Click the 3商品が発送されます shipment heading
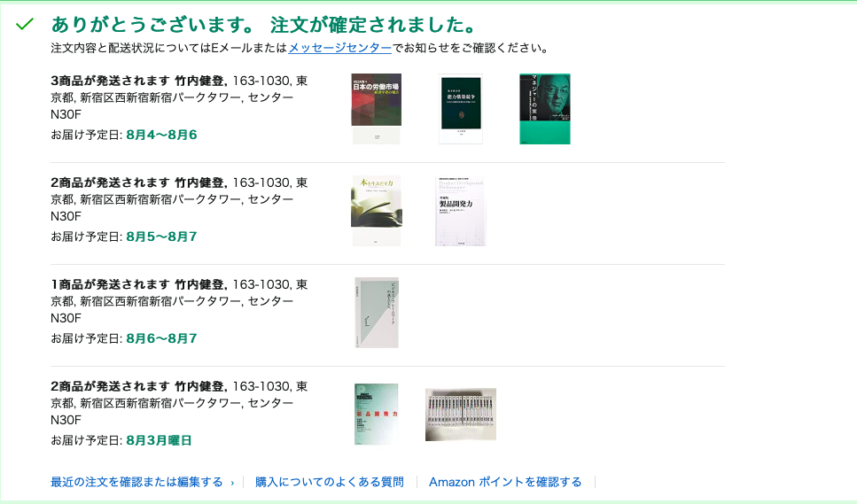 tap(111, 81)
